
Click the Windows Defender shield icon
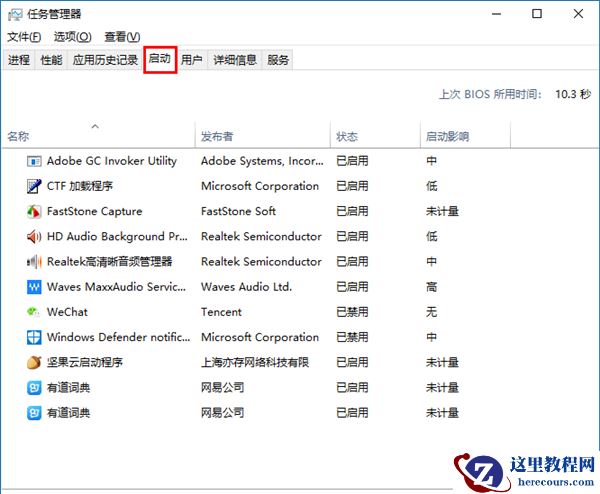point(34,337)
